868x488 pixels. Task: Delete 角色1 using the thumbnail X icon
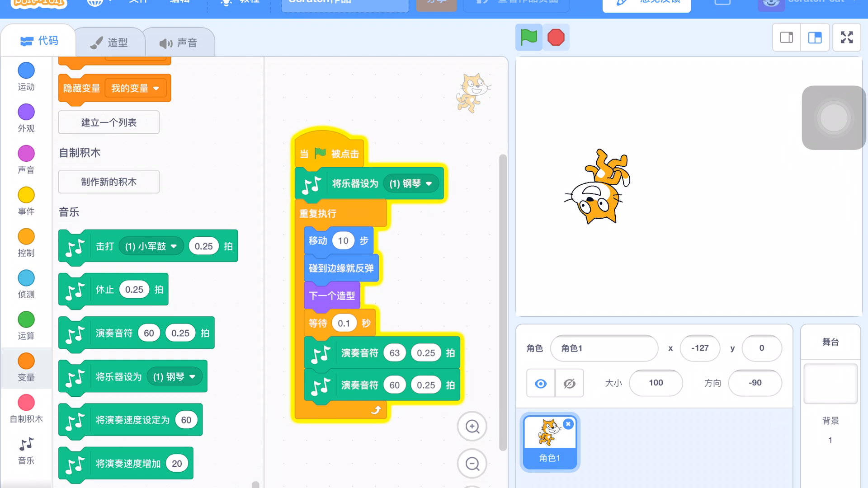coord(568,424)
